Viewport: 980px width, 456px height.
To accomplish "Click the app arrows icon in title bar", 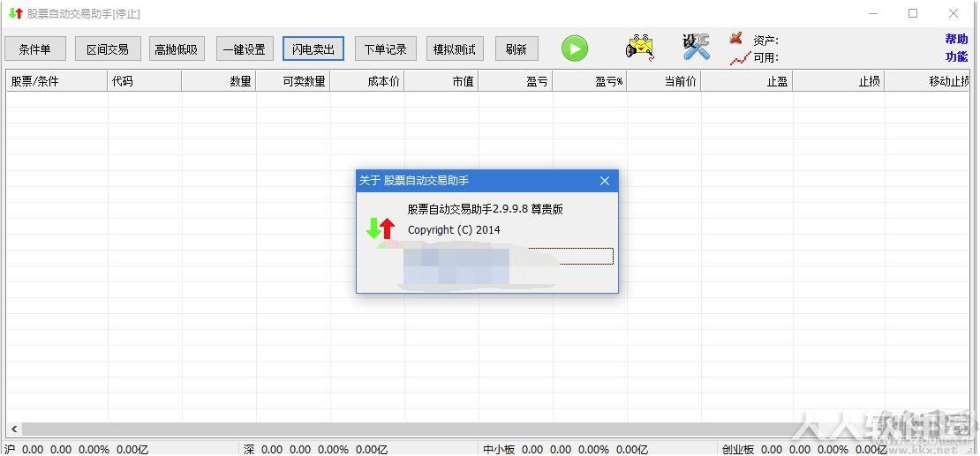I will [16, 13].
